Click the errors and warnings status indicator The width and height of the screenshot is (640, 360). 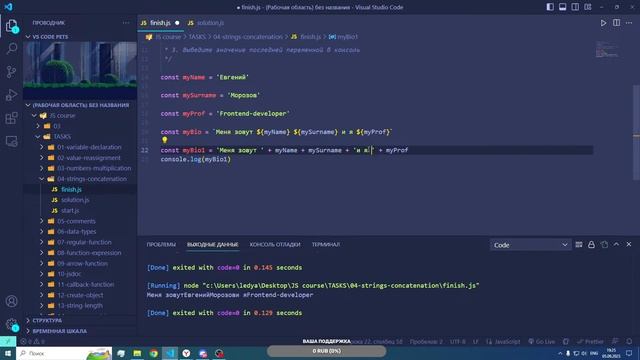tap(33, 341)
